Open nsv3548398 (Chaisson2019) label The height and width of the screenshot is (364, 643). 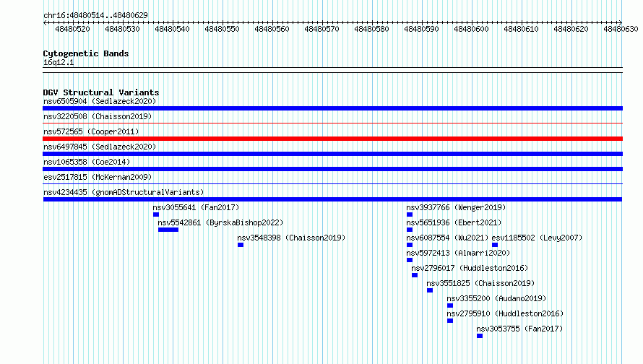pos(291,238)
